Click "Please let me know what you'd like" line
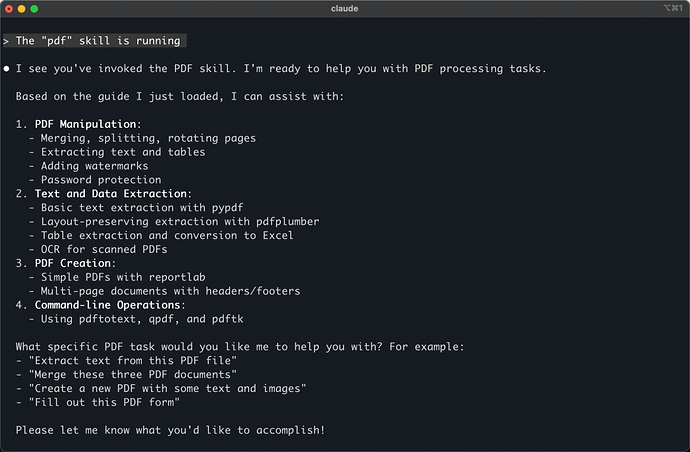690x452 pixels. 170,430
